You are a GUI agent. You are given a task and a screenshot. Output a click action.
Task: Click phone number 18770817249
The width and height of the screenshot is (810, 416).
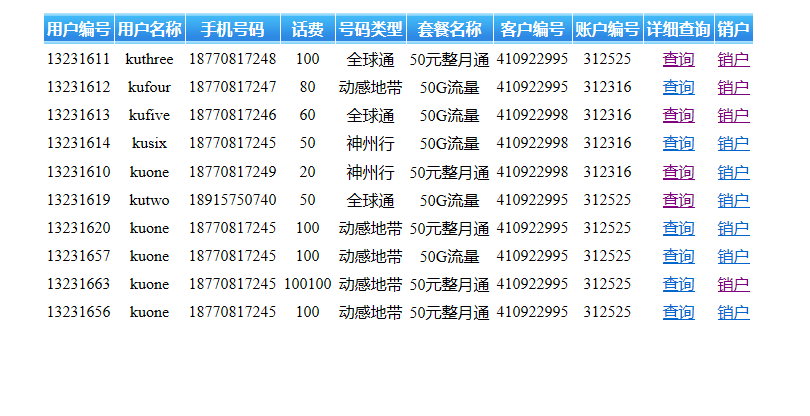pos(232,172)
